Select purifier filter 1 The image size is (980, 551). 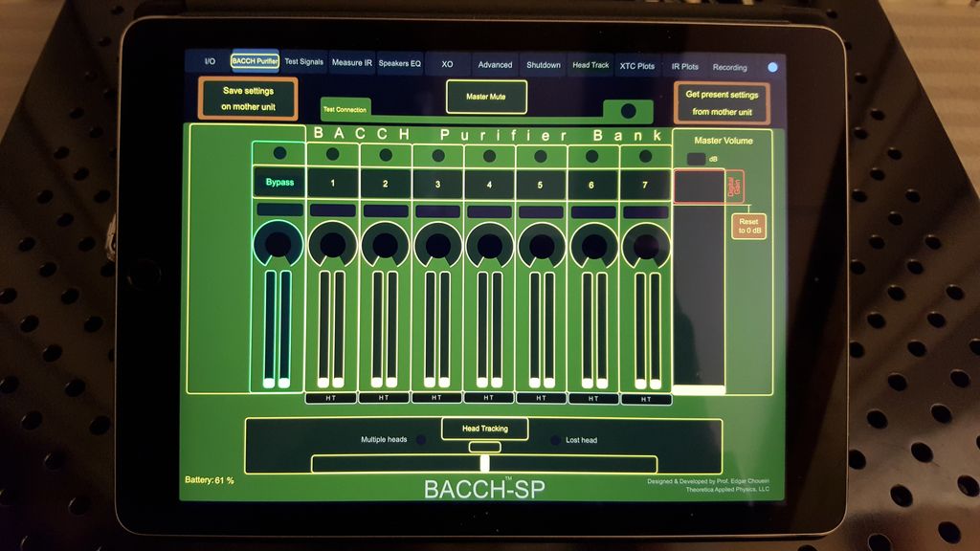coord(332,184)
